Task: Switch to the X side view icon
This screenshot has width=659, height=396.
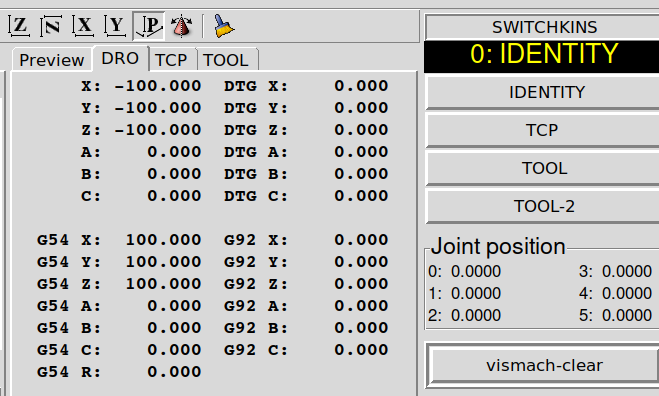Action: tap(83, 26)
